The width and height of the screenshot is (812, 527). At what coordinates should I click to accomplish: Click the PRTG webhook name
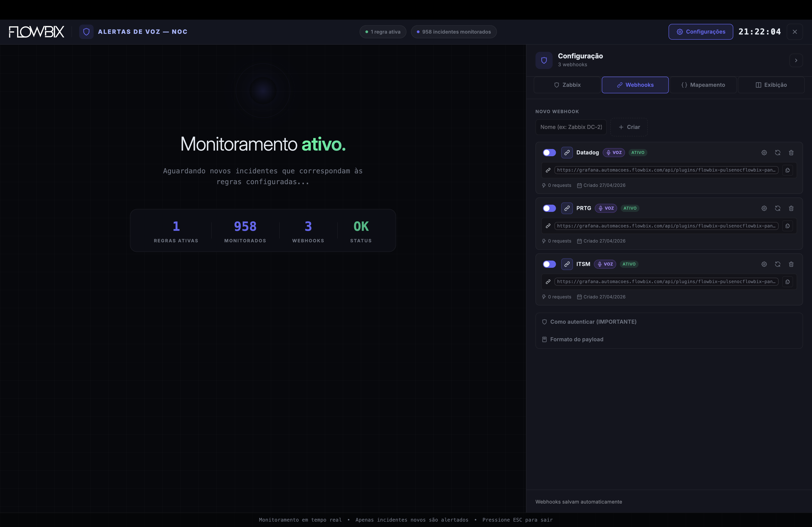pyautogui.click(x=584, y=208)
